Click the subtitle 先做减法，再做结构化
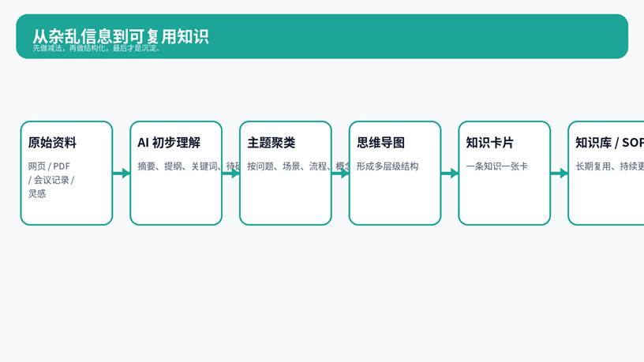Viewport: 644px width, 362px height. click(96, 48)
